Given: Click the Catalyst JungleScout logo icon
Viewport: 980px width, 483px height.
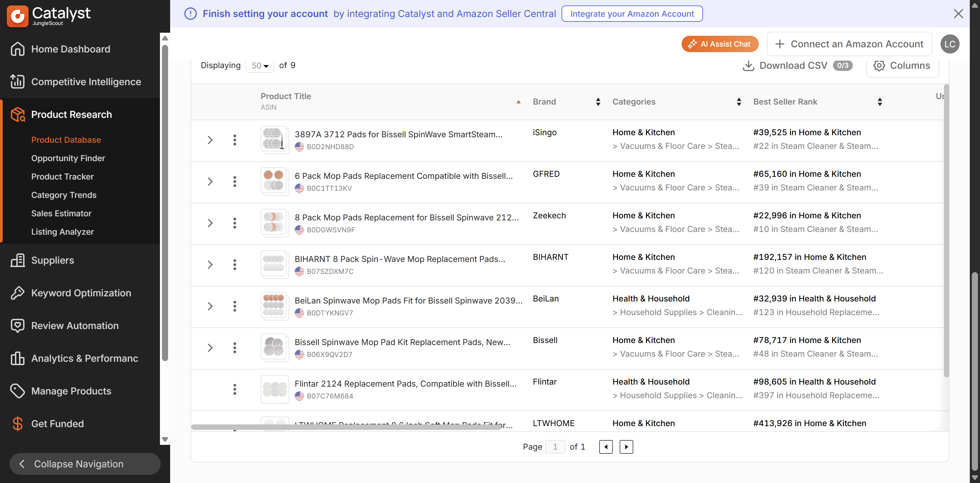Looking at the screenshot, I should (x=17, y=16).
